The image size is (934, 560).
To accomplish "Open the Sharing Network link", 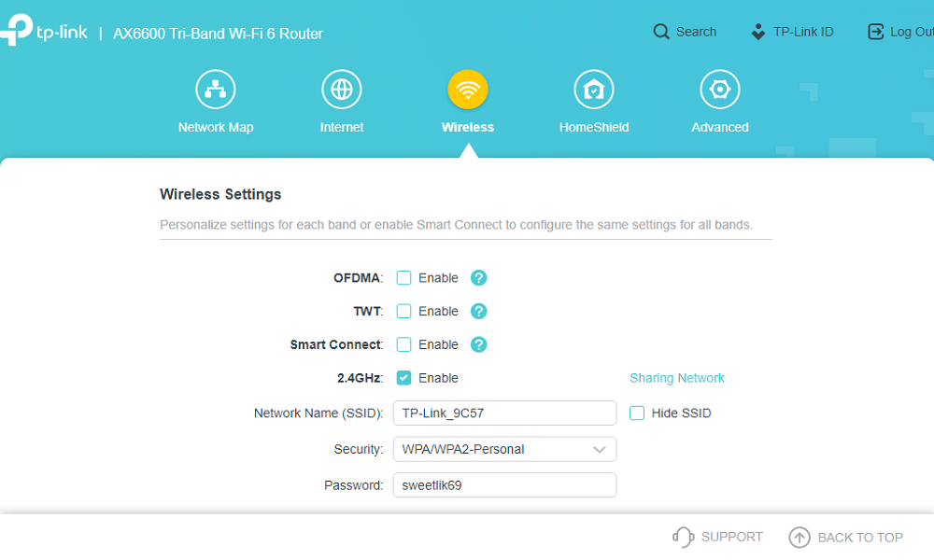I will (676, 378).
